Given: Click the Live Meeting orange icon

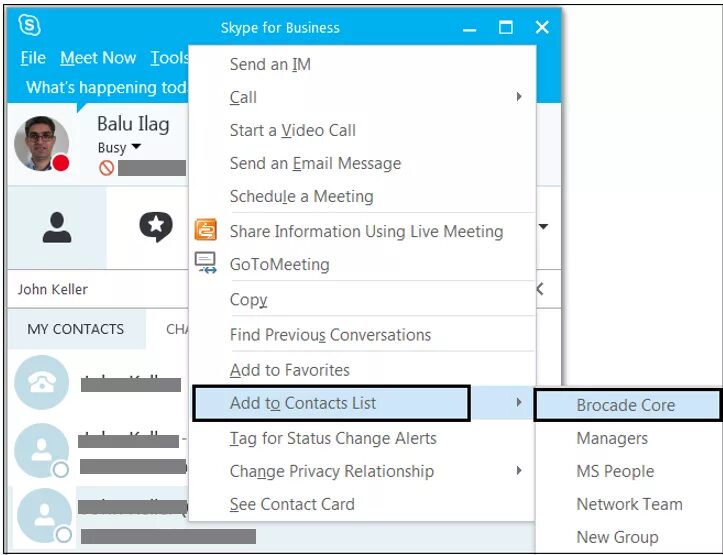Looking at the screenshot, I should point(205,230).
